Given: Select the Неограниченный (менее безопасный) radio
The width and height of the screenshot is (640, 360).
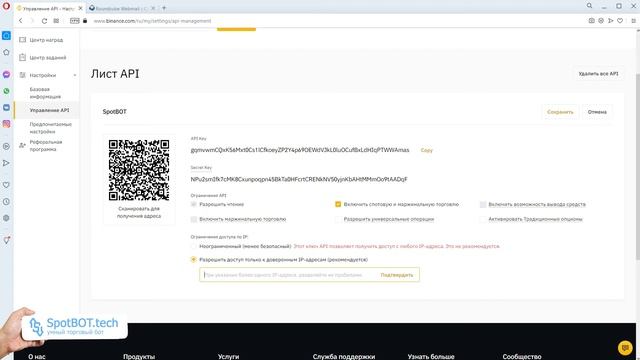Looking at the screenshot, I should click(194, 246).
